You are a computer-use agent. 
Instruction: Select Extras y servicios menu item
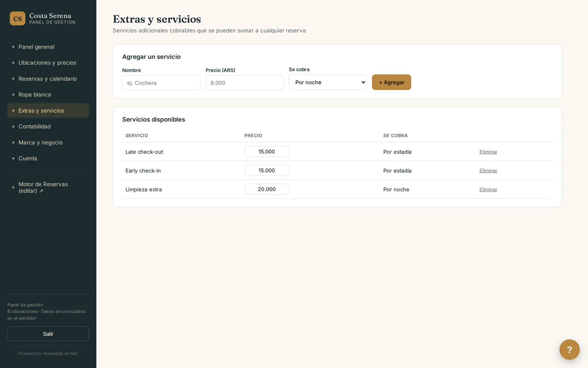48,110
